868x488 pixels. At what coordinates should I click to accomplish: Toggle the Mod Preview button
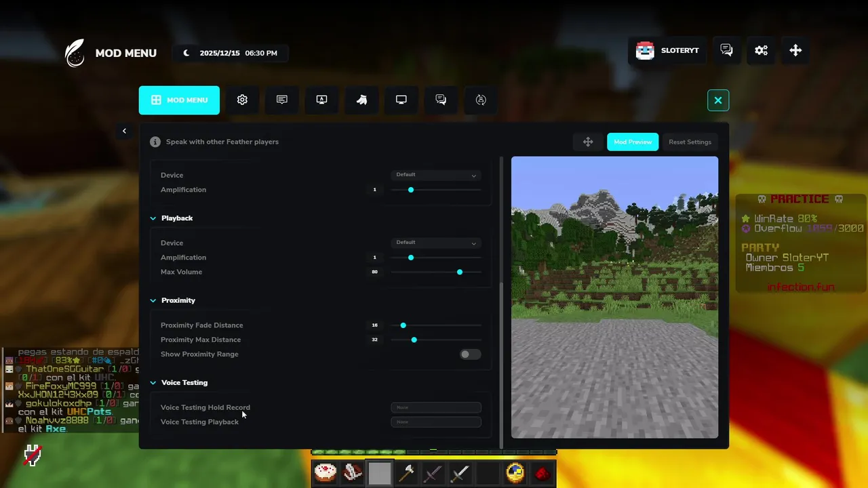point(633,142)
